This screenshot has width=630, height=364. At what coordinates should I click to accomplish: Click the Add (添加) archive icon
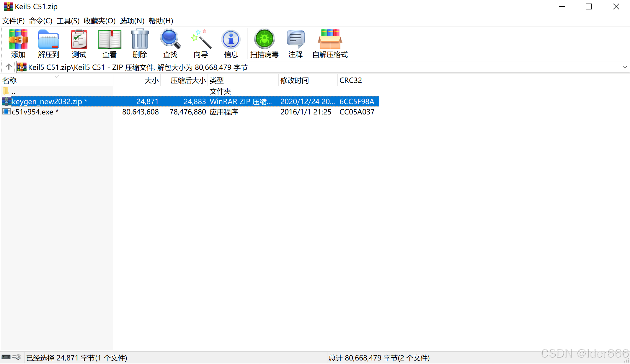coord(18,43)
